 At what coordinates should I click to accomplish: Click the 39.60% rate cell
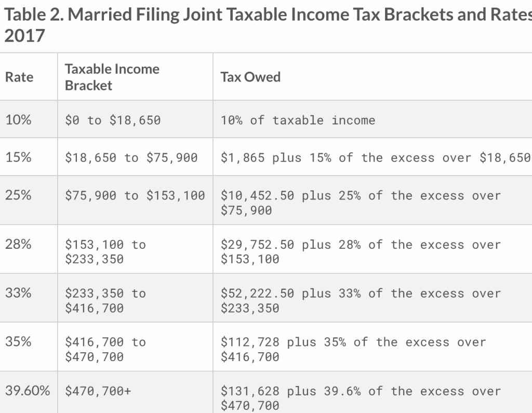click(x=27, y=391)
